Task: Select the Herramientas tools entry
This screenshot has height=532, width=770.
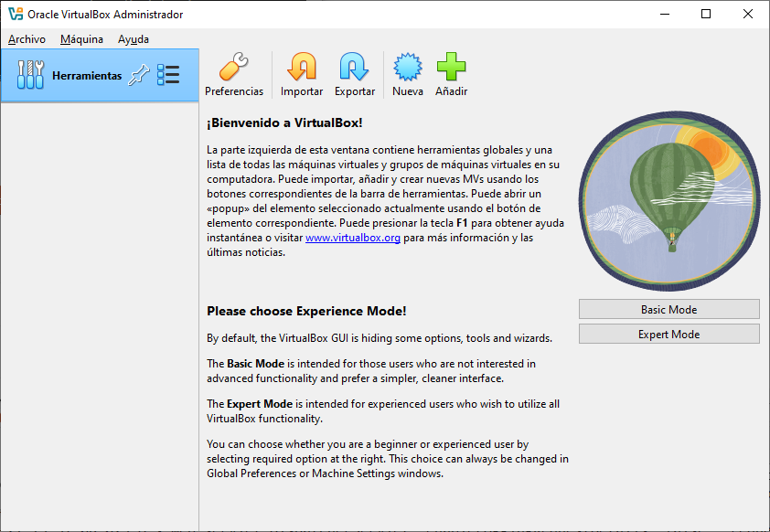Action: click(x=101, y=75)
